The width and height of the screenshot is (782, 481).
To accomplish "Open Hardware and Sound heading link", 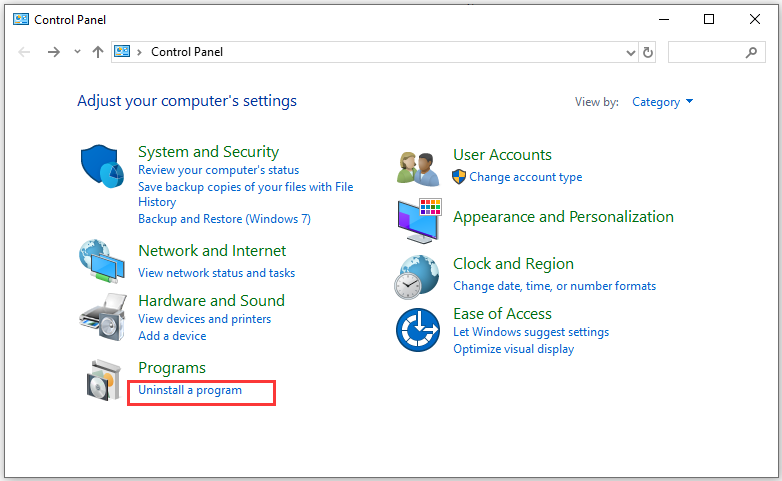I will (211, 300).
